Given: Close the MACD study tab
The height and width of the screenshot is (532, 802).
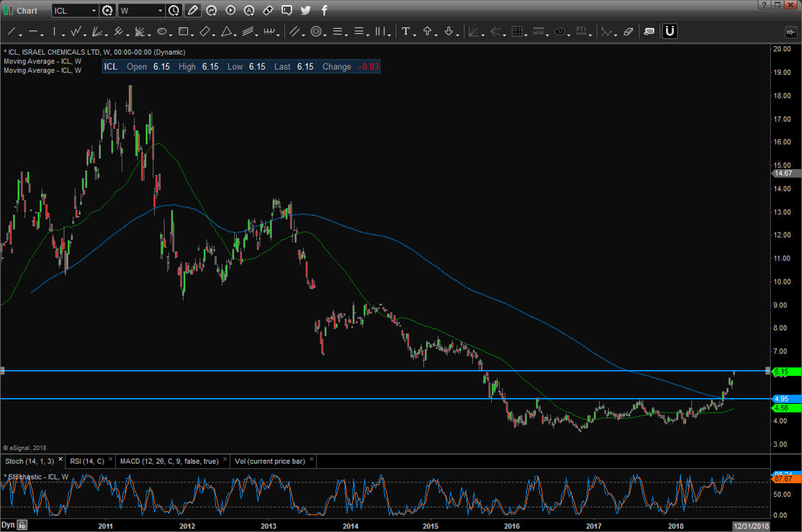Looking at the screenshot, I should click(225, 459).
